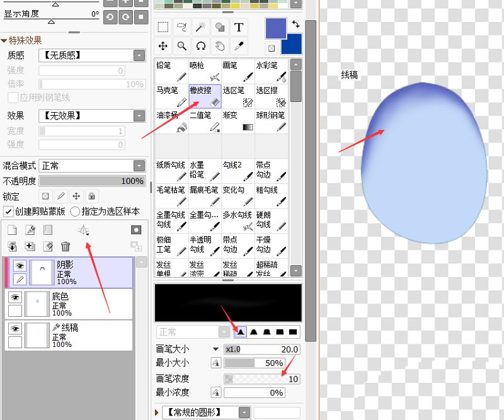The width and height of the screenshot is (504, 420).
Task: Click the foreground color swatch
Action: tap(275, 28)
